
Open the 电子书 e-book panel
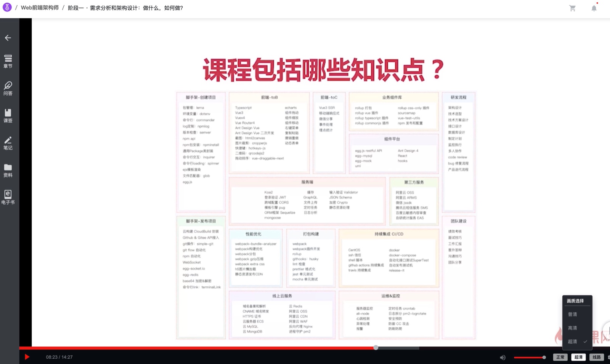click(x=8, y=198)
